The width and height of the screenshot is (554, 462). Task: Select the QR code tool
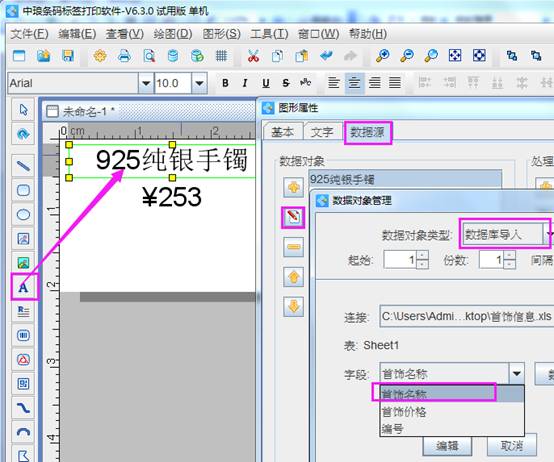click(x=23, y=384)
